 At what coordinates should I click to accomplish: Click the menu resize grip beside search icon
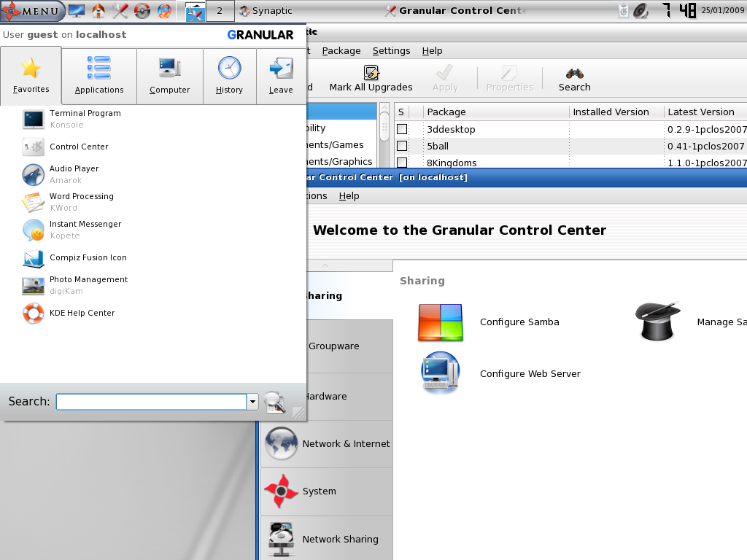[298, 413]
